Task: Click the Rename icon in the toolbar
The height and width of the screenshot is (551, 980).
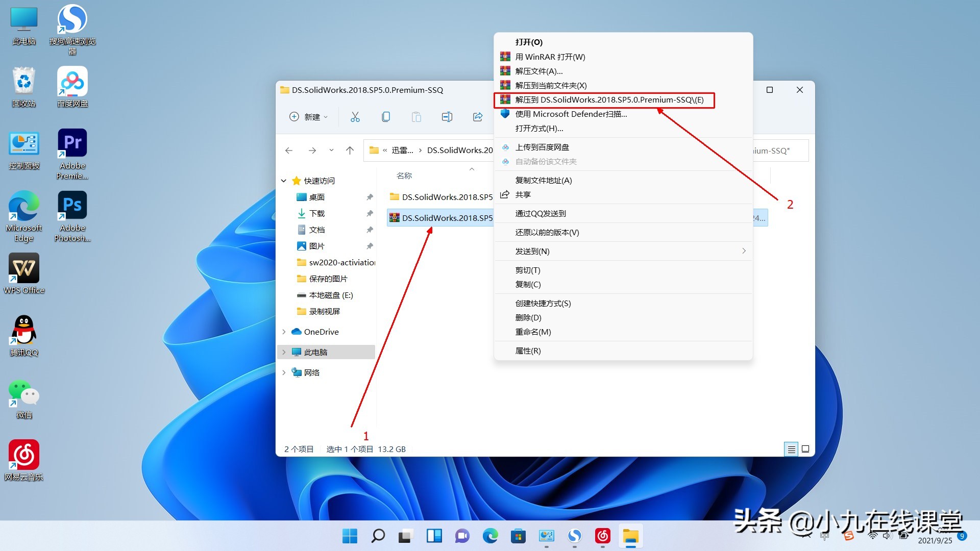Action: click(x=447, y=117)
